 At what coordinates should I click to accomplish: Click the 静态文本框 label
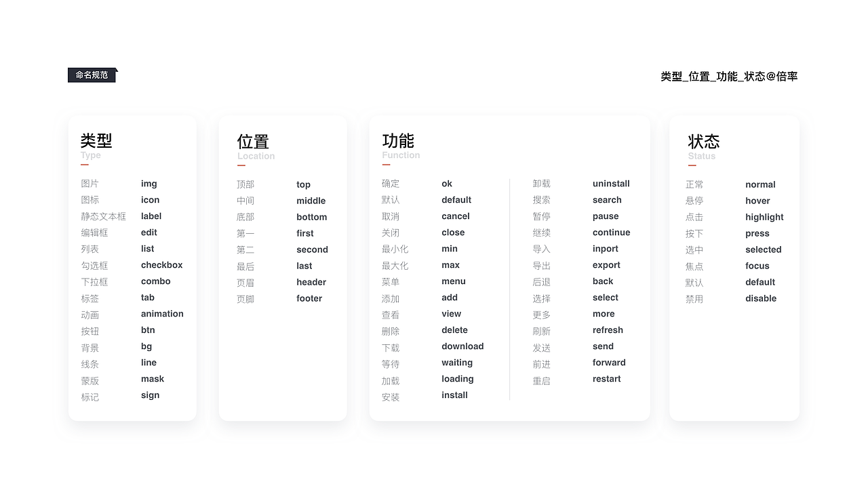pyautogui.click(x=103, y=216)
